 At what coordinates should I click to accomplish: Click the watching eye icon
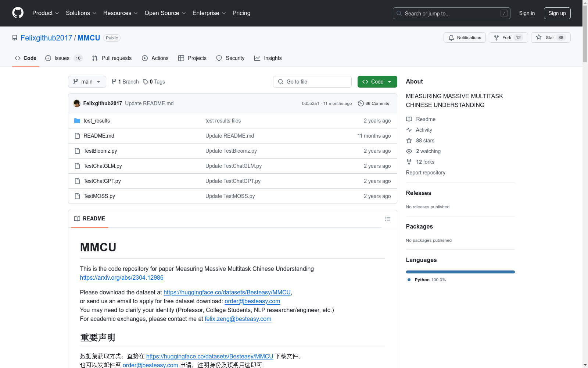pyautogui.click(x=409, y=151)
